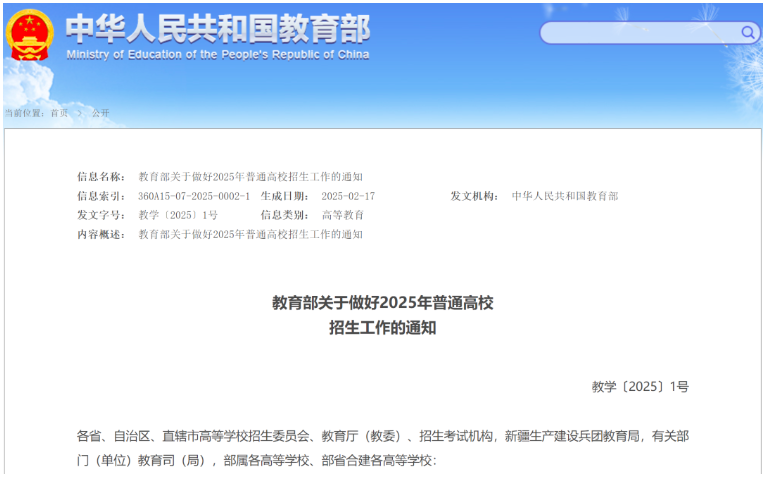The image size is (767, 490).
Task: Click the Ministry of Education English subtitle
Action: pos(218,54)
